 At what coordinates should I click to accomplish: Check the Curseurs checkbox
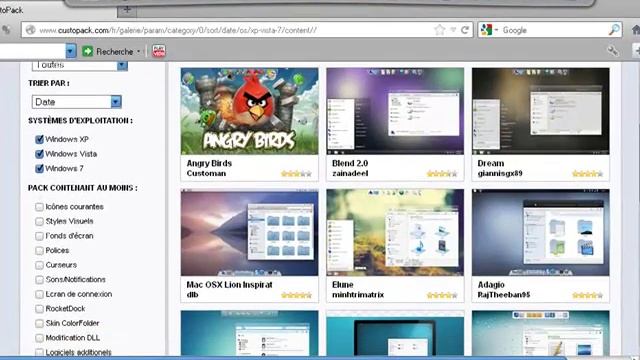[39, 265]
